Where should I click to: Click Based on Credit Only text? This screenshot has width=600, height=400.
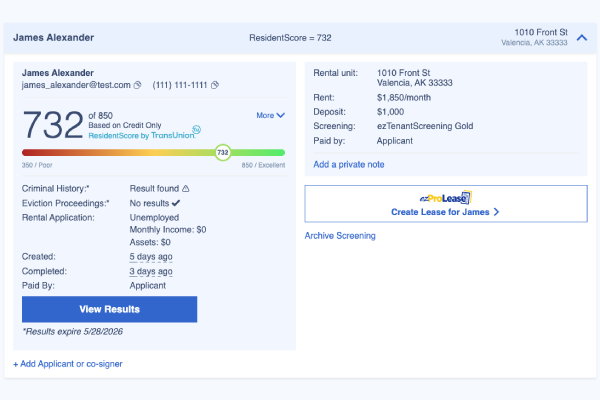click(125, 125)
